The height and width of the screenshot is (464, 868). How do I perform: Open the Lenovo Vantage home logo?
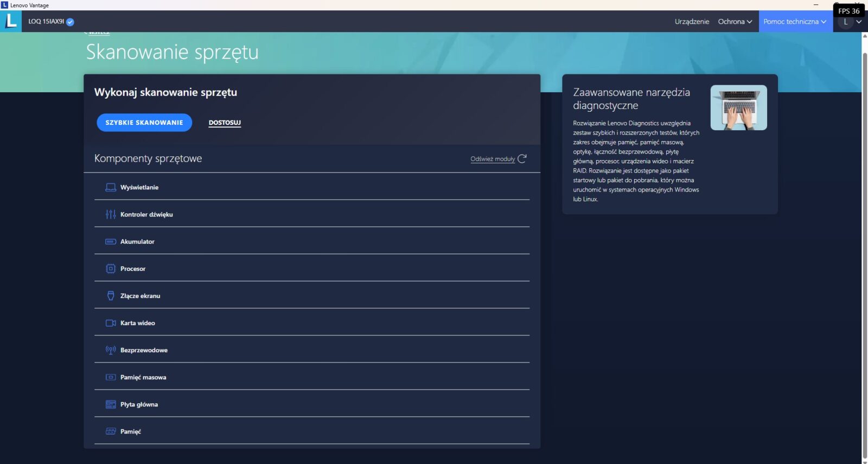(11, 21)
